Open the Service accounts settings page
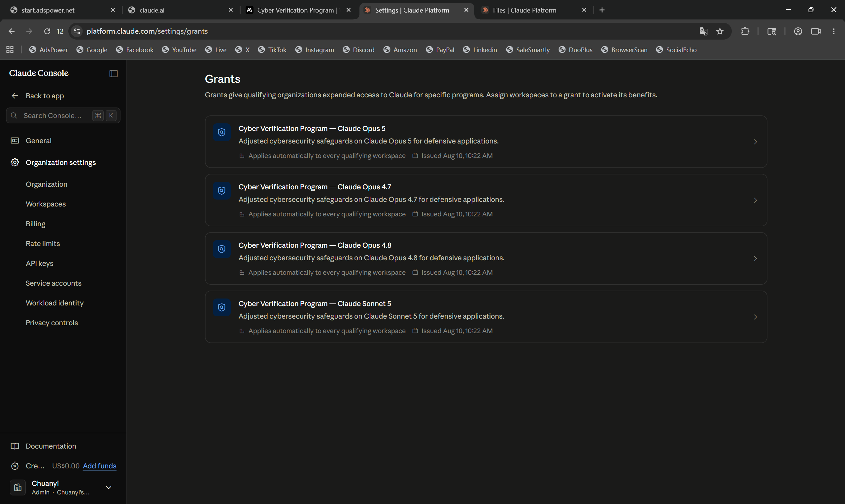845x504 pixels. point(54,283)
